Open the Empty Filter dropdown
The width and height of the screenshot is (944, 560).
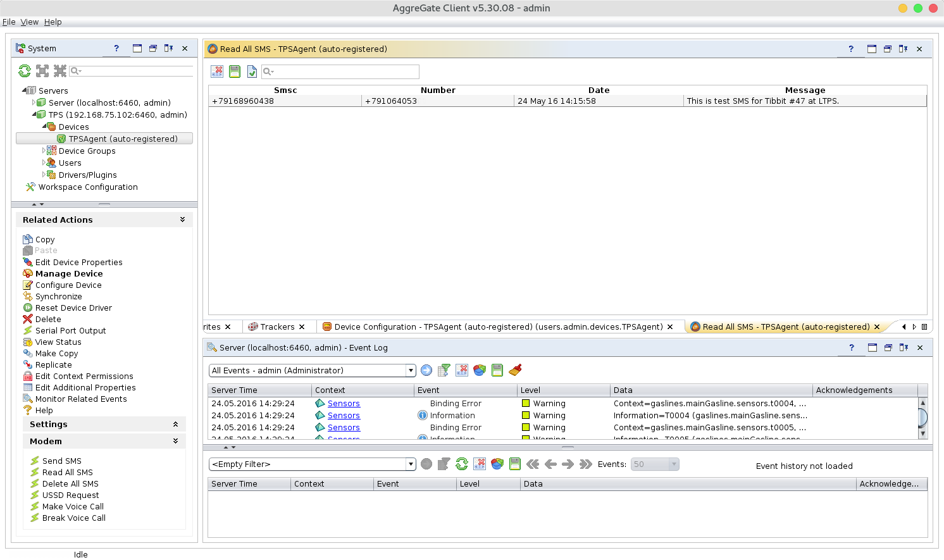coord(411,464)
